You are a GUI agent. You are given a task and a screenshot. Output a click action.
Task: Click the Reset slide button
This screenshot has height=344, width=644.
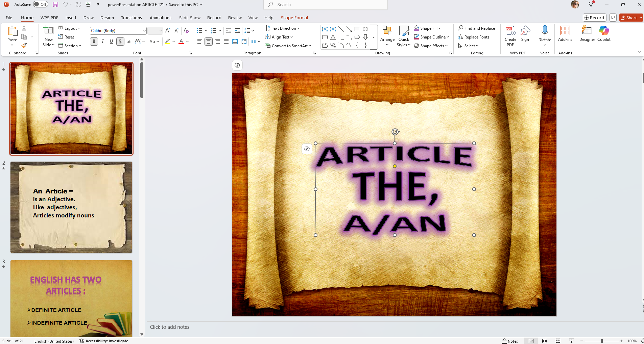coord(66,37)
